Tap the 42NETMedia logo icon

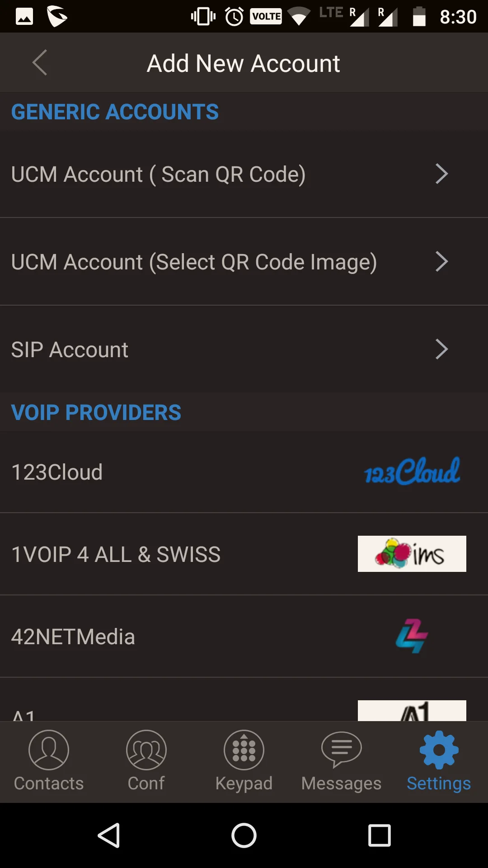click(x=412, y=636)
